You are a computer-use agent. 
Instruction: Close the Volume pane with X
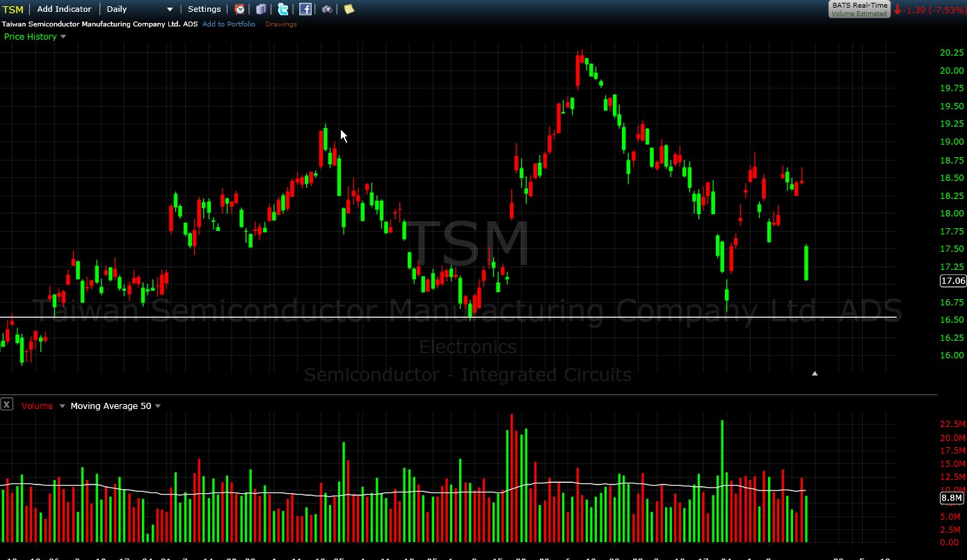pyautogui.click(x=6, y=404)
